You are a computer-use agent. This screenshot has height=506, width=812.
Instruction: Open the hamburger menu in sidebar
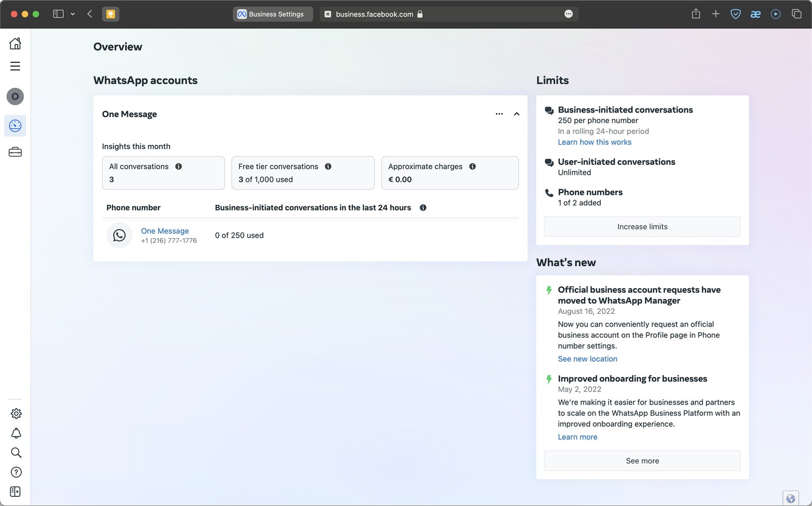[x=15, y=66]
